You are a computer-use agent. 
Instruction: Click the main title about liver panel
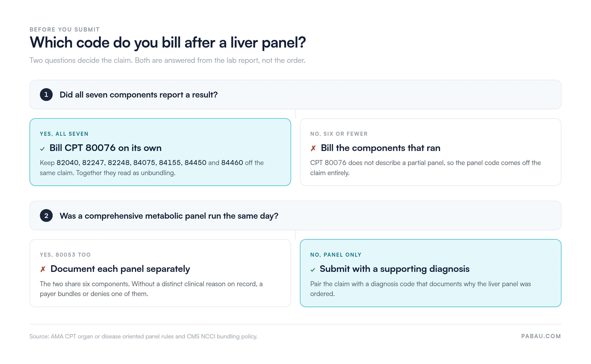(168, 43)
